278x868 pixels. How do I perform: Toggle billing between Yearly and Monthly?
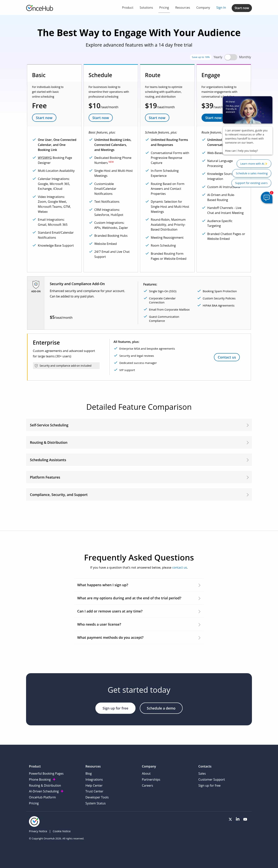(231, 57)
